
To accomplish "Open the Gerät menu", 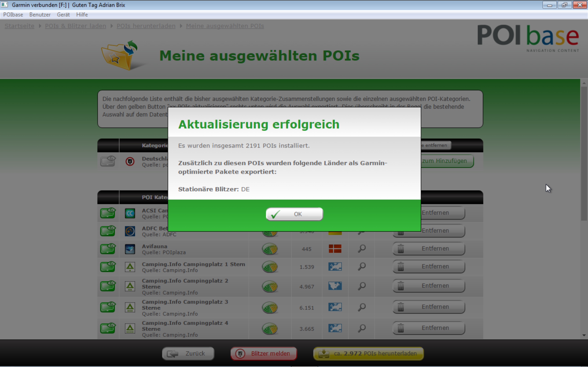I will pos(63,14).
